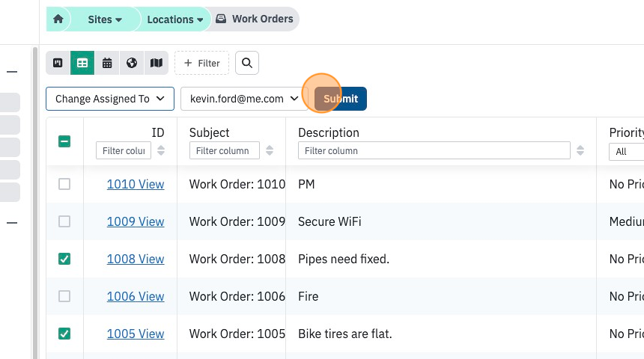This screenshot has height=359, width=644.
Task: Open the kevin.ford@me.com assignee dropdown
Action: tap(244, 99)
